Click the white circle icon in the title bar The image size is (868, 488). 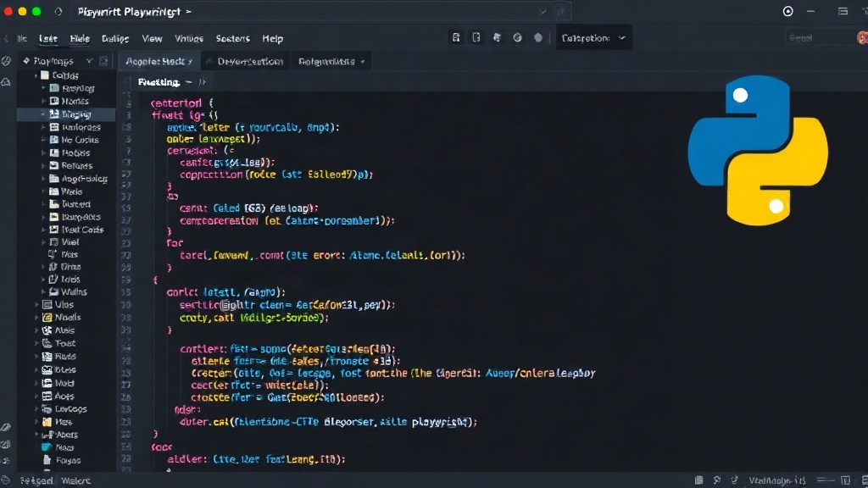787,11
